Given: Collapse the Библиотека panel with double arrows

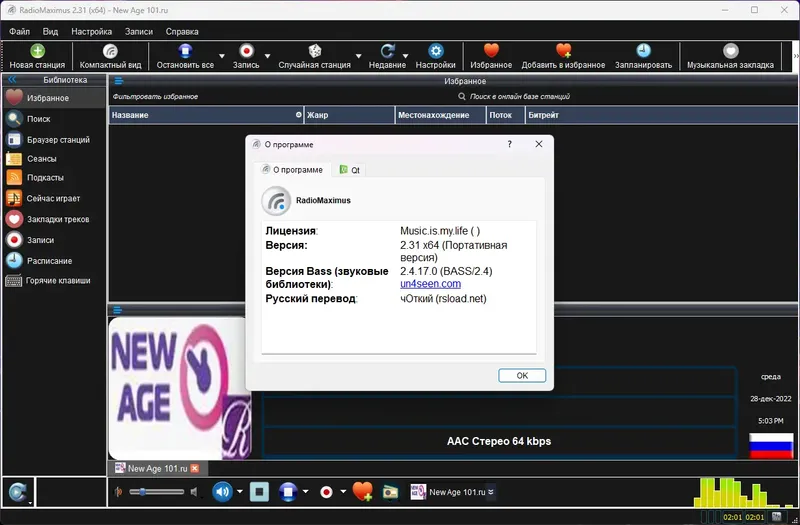Looking at the screenshot, I should [12, 80].
